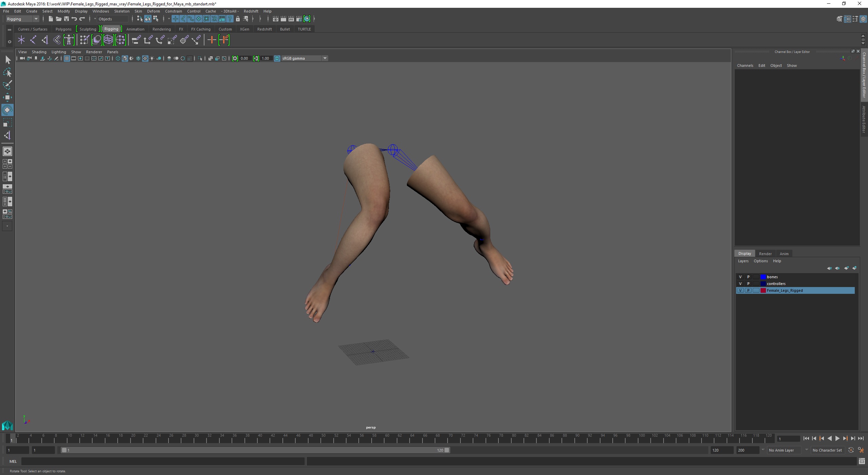Create a new scene with New icon
The width and height of the screenshot is (868, 475).
(51, 19)
